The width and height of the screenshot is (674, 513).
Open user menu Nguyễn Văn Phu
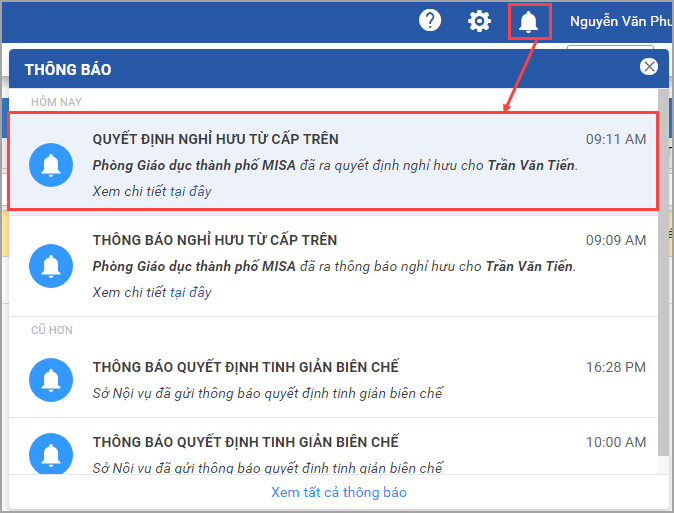(x=618, y=21)
